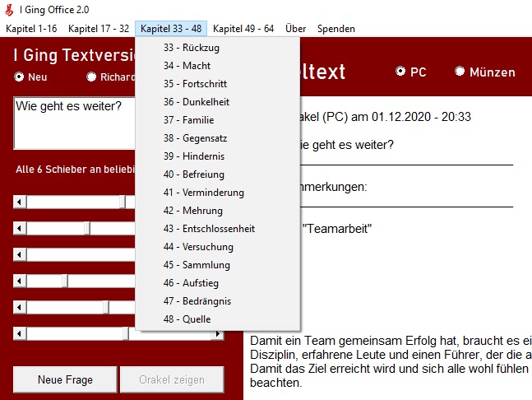Click right arrow of sixth slider

tap(217, 334)
